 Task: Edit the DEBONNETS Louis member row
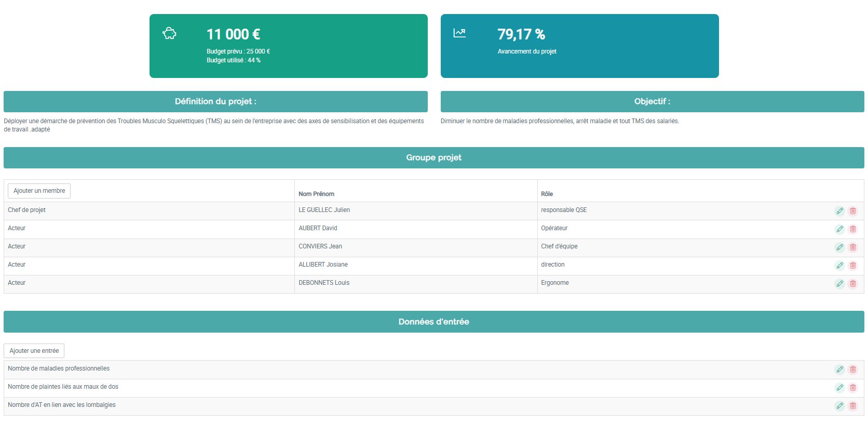pos(839,284)
